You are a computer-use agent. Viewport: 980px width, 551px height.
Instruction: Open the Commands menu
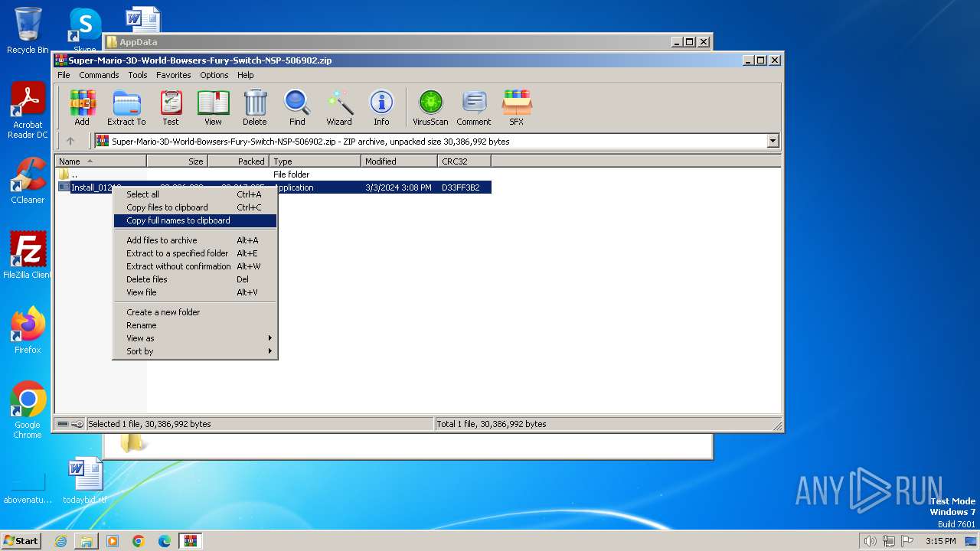tap(99, 75)
